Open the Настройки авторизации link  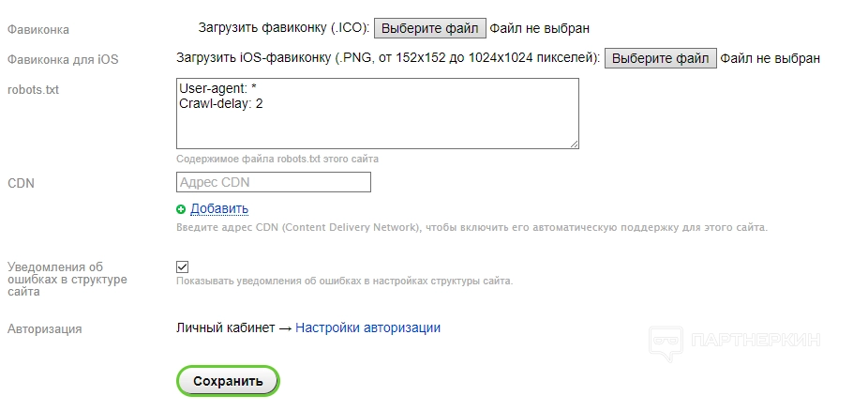pyautogui.click(x=367, y=327)
